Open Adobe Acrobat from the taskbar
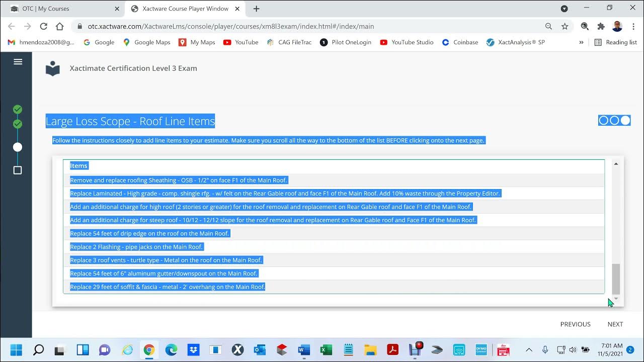 click(392, 349)
